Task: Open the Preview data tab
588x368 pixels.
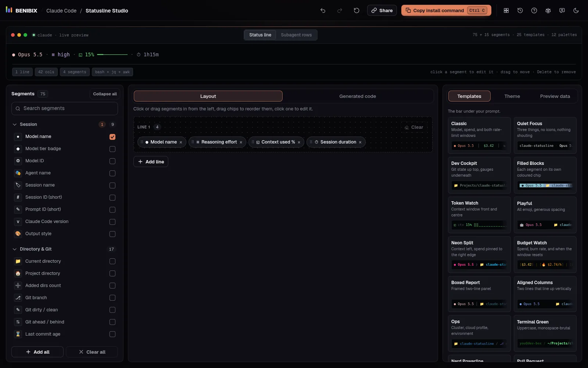Action: pyautogui.click(x=555, y=96)
